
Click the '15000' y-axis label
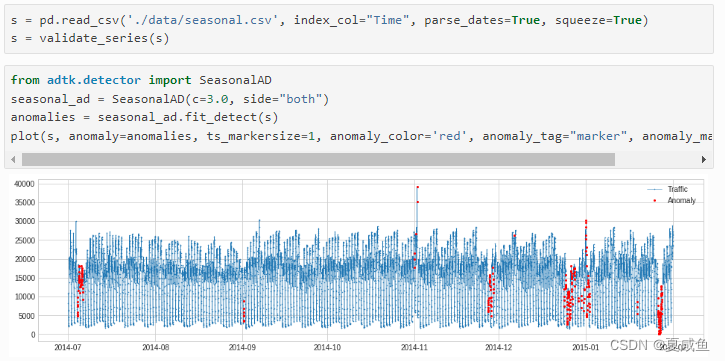25,278
